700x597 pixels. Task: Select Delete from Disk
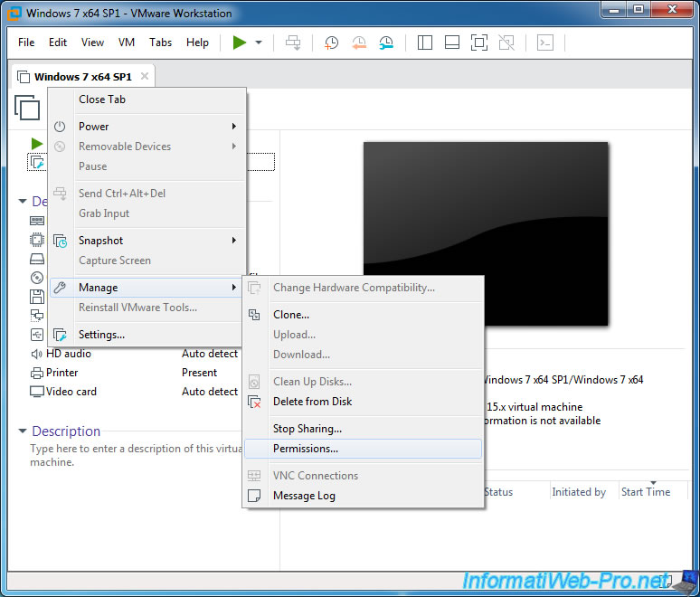(364, 402)
